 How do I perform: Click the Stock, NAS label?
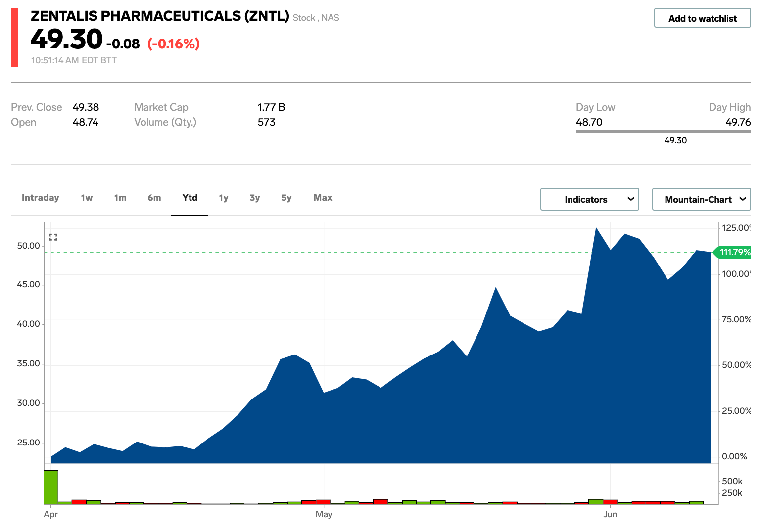[x=316, y=18]
